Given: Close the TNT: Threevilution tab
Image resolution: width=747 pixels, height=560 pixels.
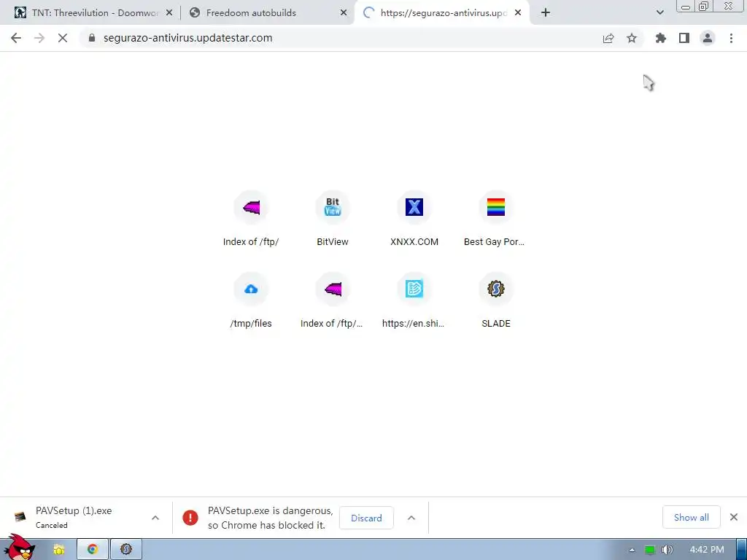Looking at the screenshot, I should [169, 13].
